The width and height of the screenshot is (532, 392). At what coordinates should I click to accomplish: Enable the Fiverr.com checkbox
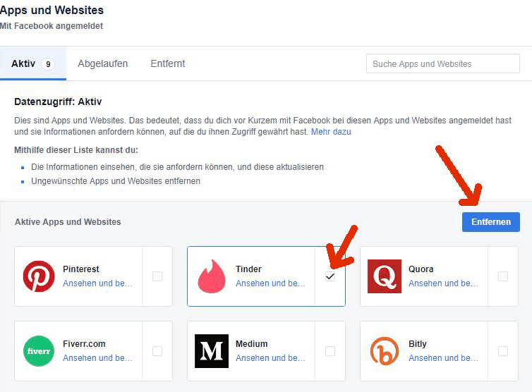pyautogui.click(x=157, y=351)
